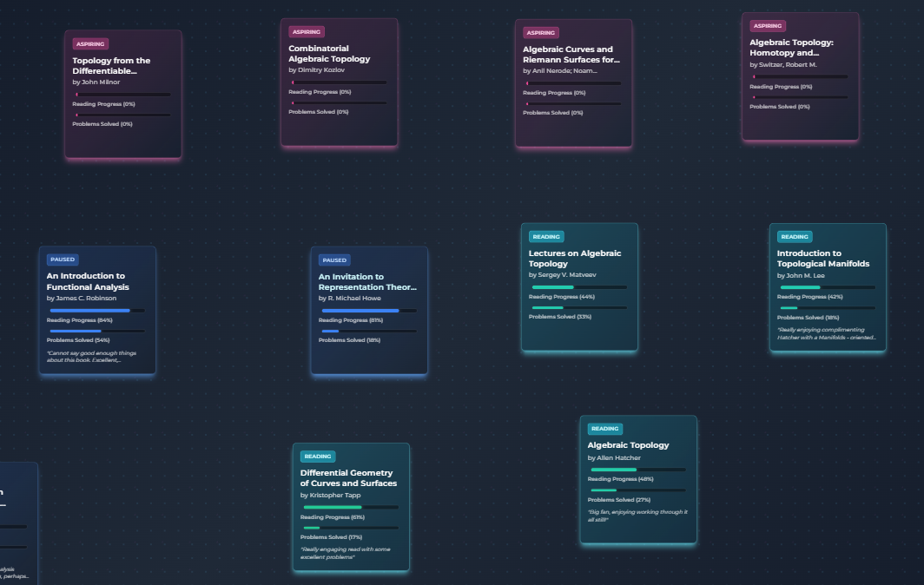Click the 33% problems solved bar on Matveev's card
The width and height of the screenshot is (924, 585).
point(580,307)
